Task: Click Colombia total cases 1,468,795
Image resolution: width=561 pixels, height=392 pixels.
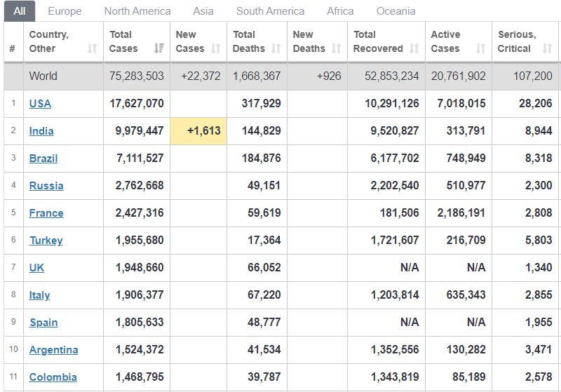Action: (140, 377)
